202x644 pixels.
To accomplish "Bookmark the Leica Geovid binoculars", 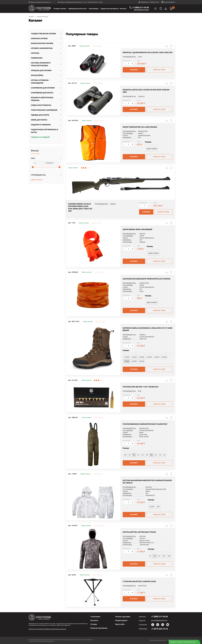I will point(171,46).
